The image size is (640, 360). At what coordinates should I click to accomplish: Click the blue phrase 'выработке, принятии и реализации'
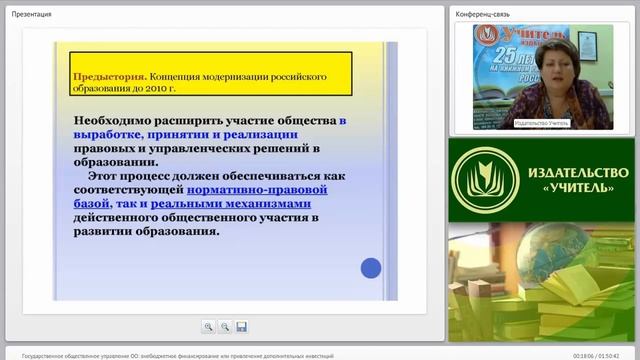point(186,135)
